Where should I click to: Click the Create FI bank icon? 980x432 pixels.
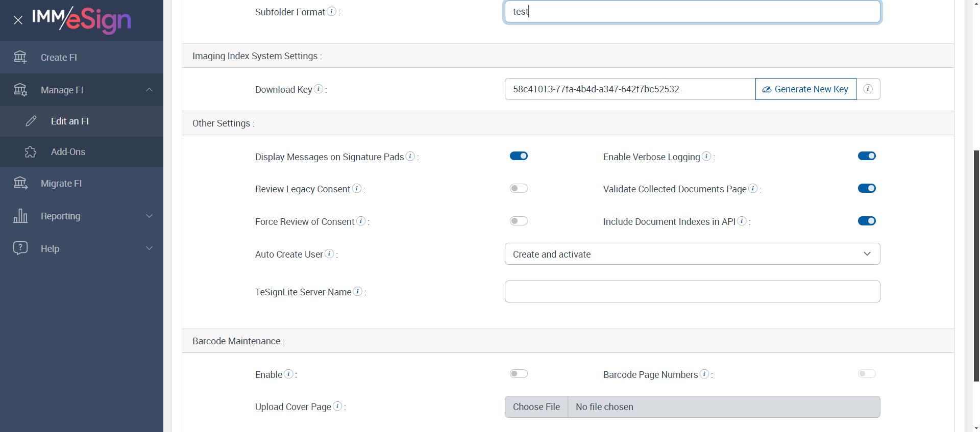click(x=20, y=57)
